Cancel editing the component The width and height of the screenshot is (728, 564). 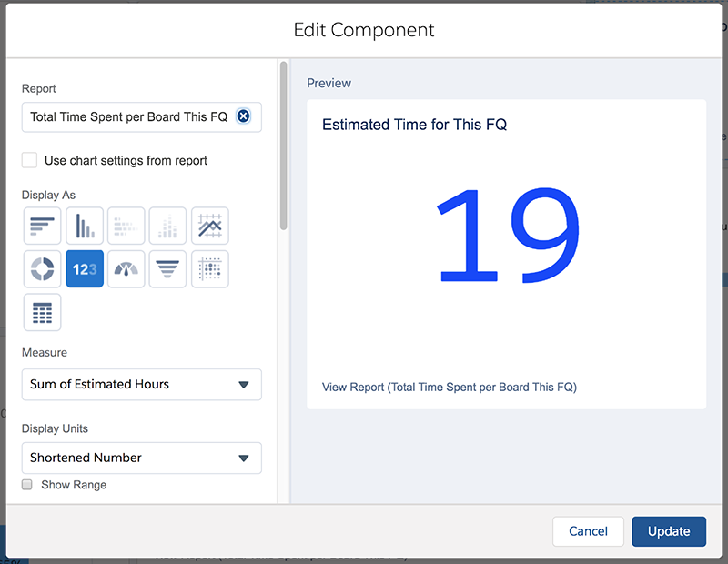(588, 531)
